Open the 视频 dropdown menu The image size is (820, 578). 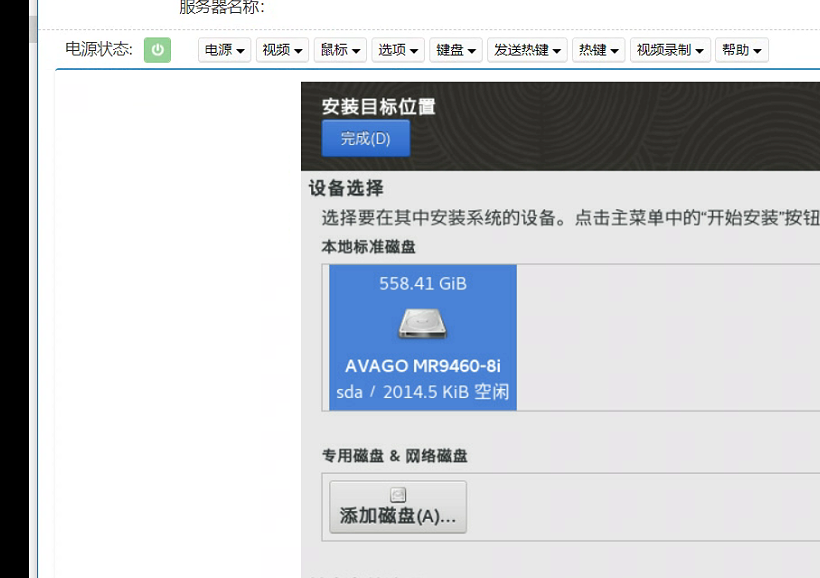click(x=282, y=50)
